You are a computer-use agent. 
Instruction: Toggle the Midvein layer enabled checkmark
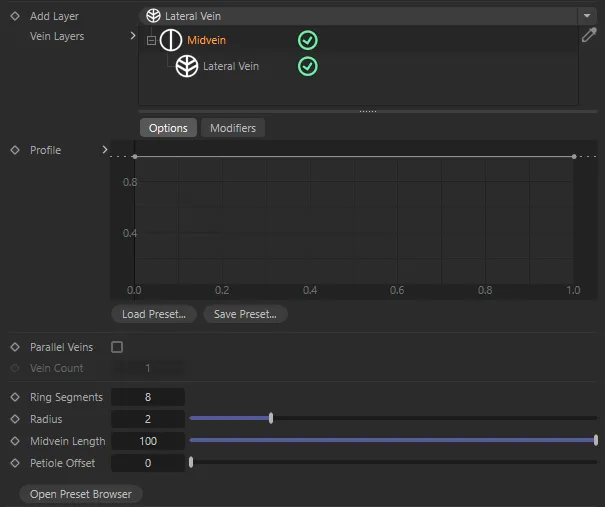[308, 40]
